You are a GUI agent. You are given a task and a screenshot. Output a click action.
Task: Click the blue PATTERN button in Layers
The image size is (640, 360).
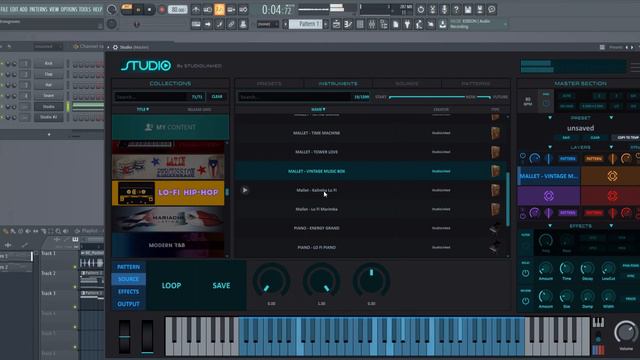point(568,158)
